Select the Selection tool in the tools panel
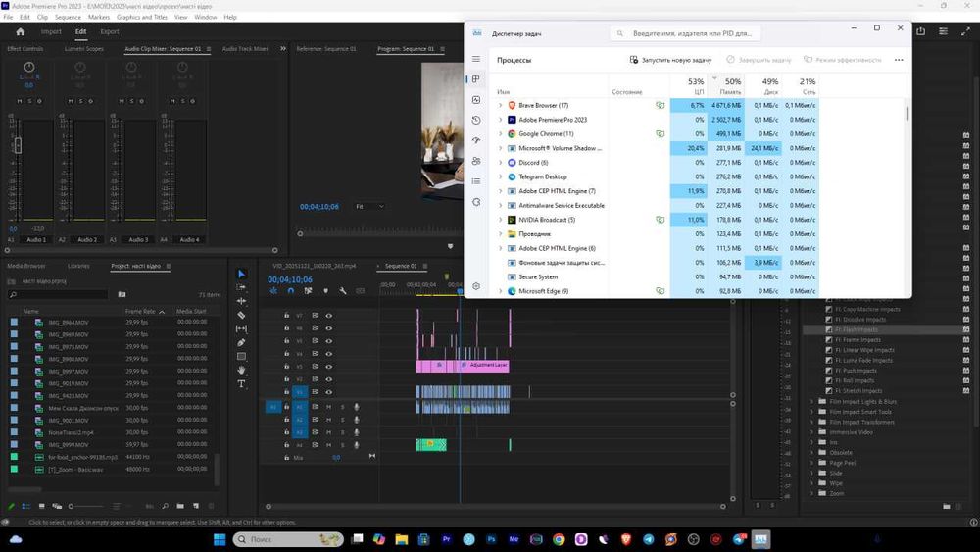The width and height of the screenshot is (980, 552). click(241, 274)
